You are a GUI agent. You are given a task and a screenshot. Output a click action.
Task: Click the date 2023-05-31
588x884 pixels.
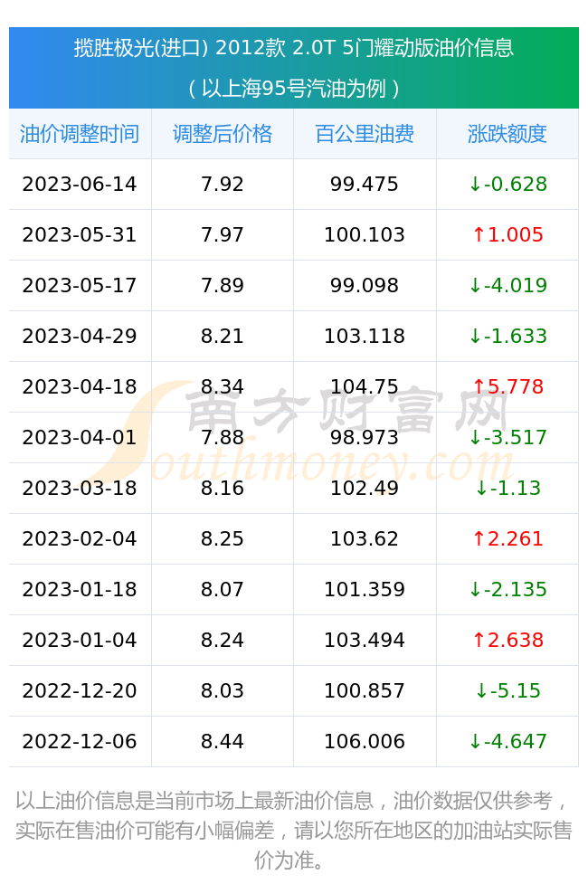tap(80, 235)
